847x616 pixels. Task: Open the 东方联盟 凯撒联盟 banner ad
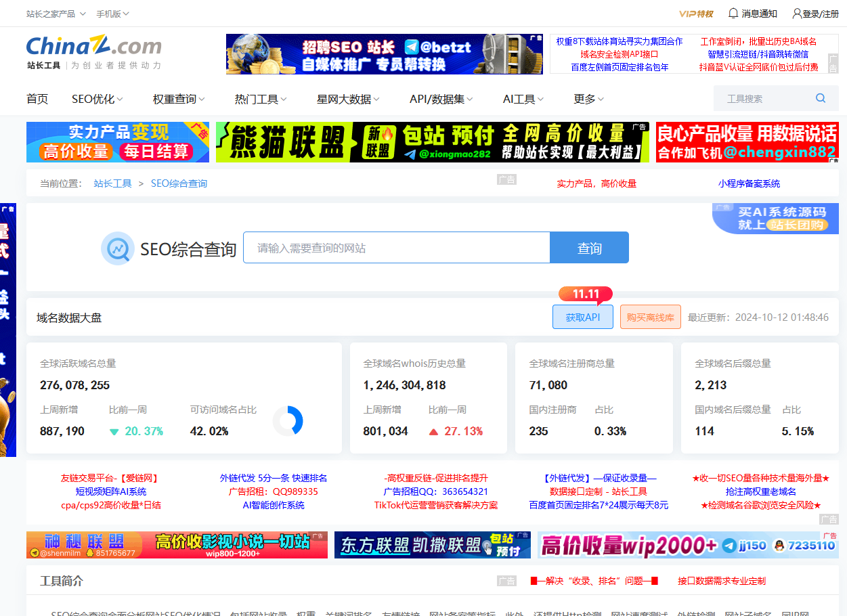432,545
